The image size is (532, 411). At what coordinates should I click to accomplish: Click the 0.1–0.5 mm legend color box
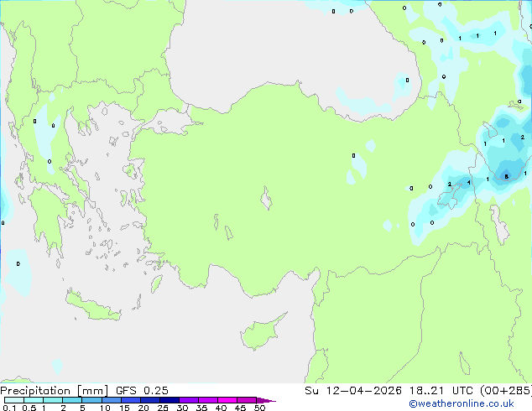pyautogui.click(x=14, y=400)
